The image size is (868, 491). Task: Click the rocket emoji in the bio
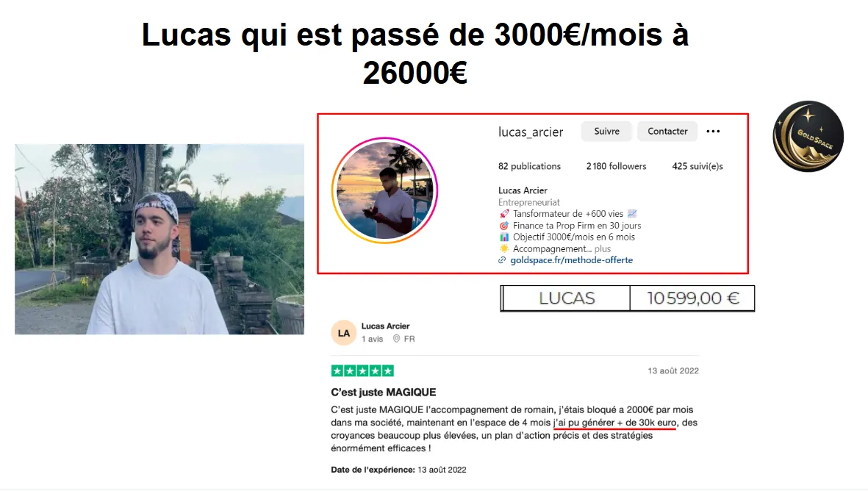point(503,214)
